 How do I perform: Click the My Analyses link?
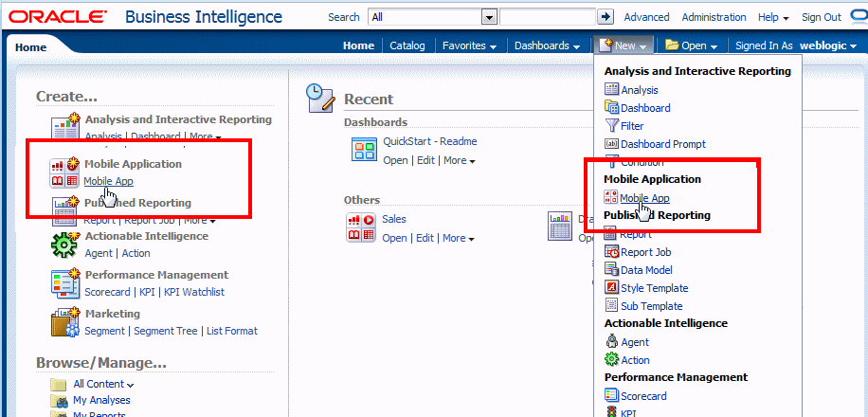point(101,400)
